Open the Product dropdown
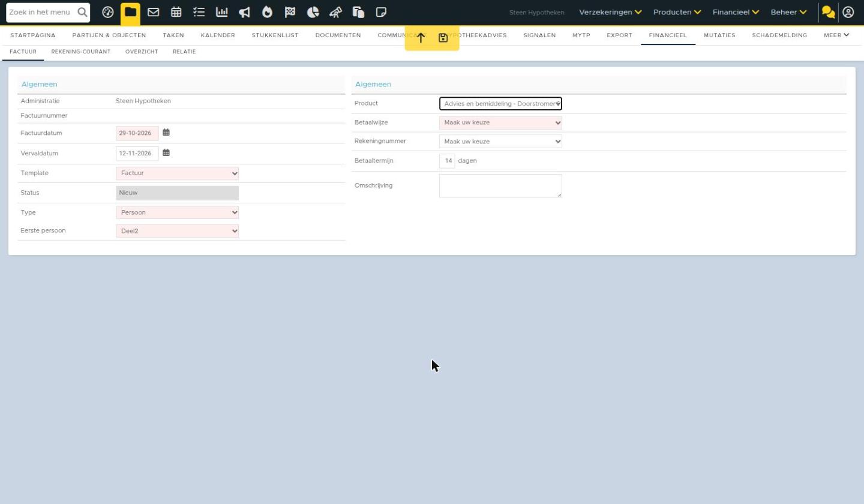The width and height of the screenshot is (864, 504). point(500,104)
